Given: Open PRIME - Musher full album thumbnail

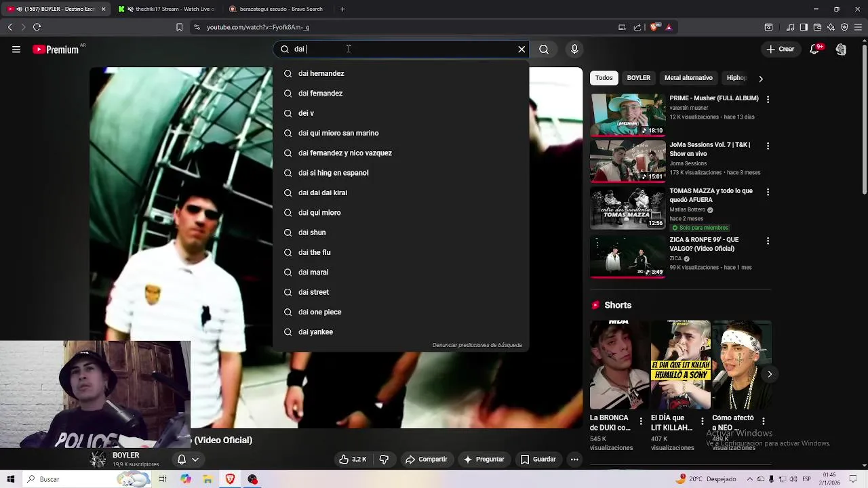Looking at the screenshot, I should point(628,115).
